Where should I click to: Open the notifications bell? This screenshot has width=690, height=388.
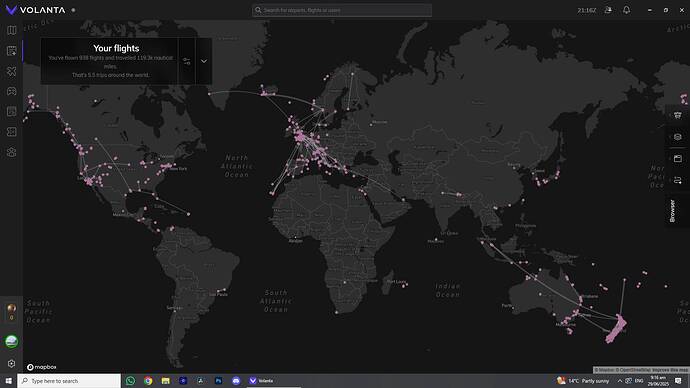(626, 10)
